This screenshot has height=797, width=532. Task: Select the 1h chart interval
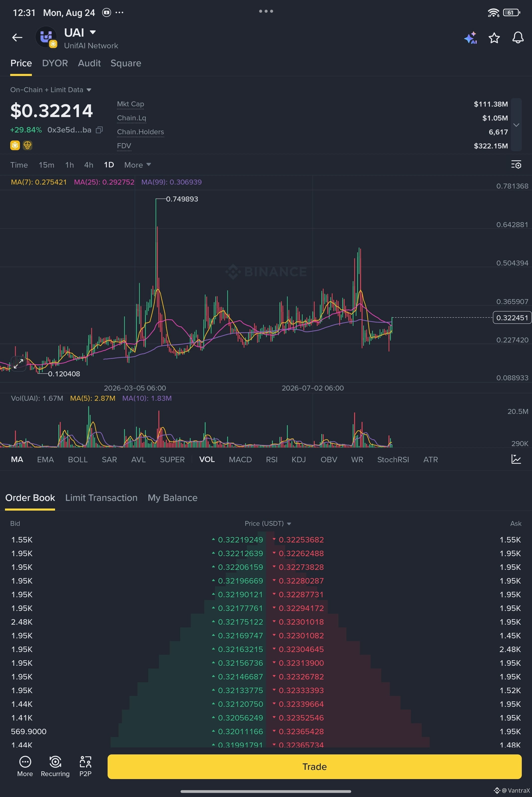(x=69, y=165)
